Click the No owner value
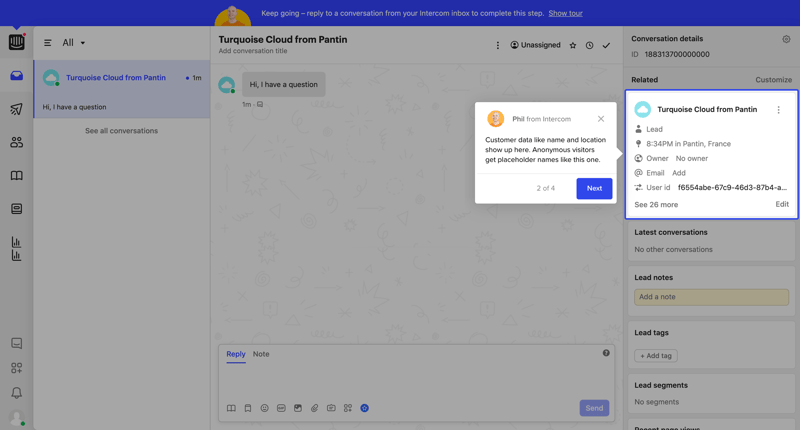This screenshot has height=430, width=800. pyautogui.click(x=691, y=159)
